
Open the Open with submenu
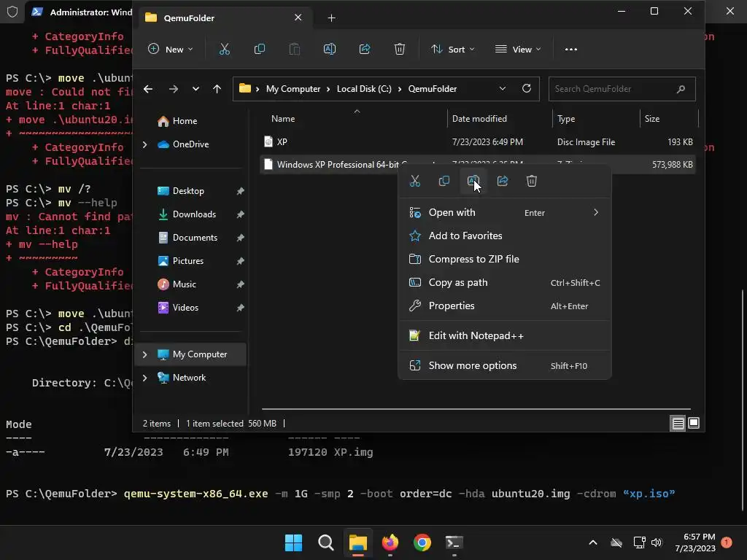(x=505, y=212)
